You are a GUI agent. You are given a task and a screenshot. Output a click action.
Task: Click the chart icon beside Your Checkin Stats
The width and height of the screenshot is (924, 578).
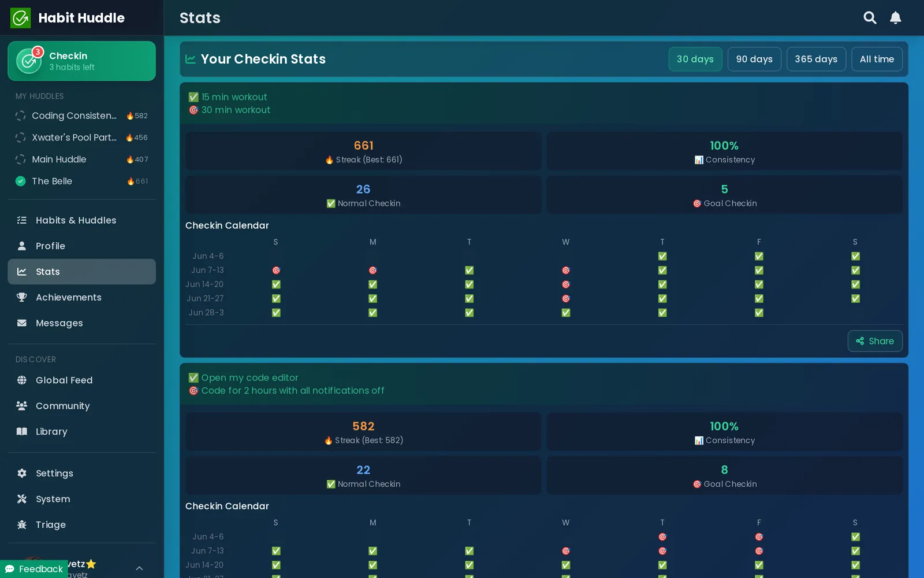click(191, 59)
